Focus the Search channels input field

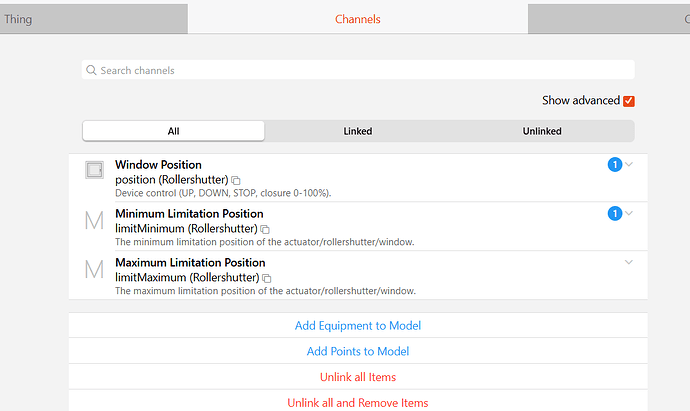pos(360,71)
